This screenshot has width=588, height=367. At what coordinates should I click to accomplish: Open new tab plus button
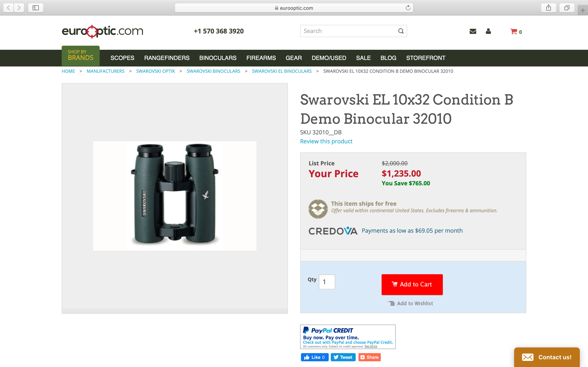tap(583, 10)
